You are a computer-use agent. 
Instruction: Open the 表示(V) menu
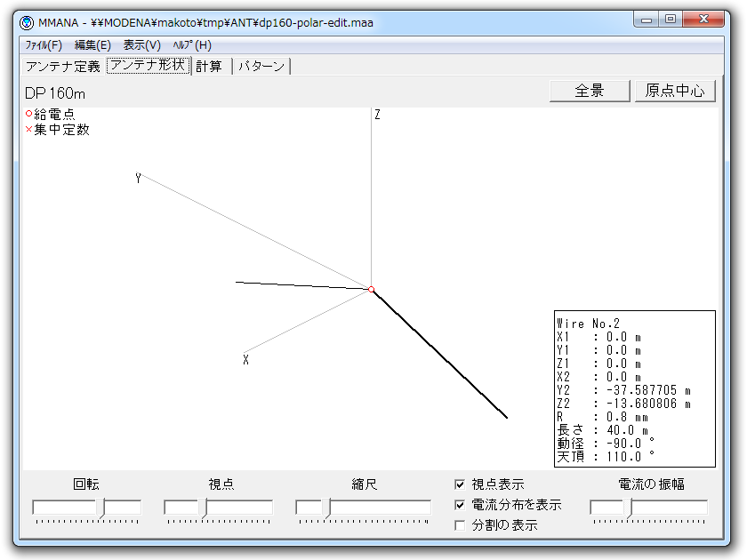point(141,44)
